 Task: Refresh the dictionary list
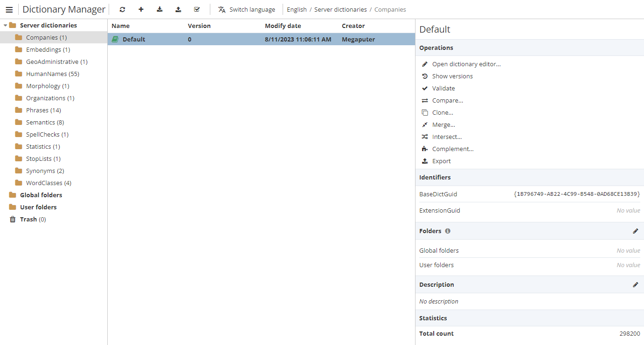click(x=122, y=9)
